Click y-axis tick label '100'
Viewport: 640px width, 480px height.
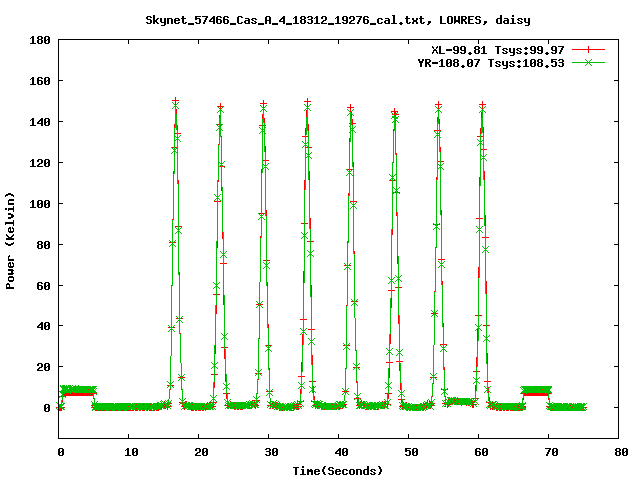coord(40,203)
